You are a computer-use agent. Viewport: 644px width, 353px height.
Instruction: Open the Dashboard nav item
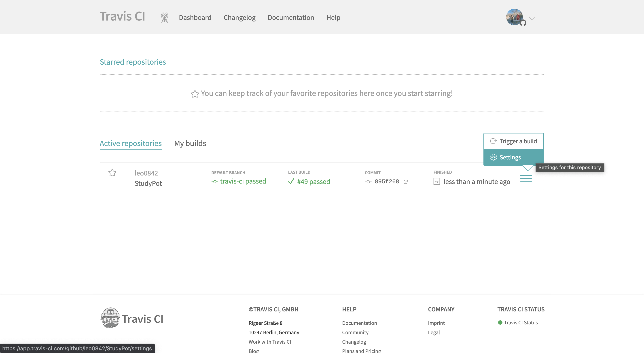click(x=195, y=17)
